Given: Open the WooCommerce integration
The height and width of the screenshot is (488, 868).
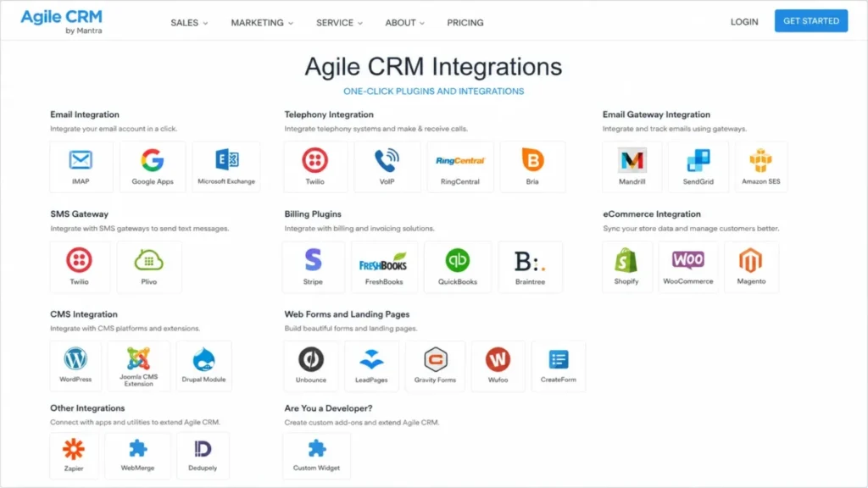Looking at the screenshot, I should pos(688,267).
